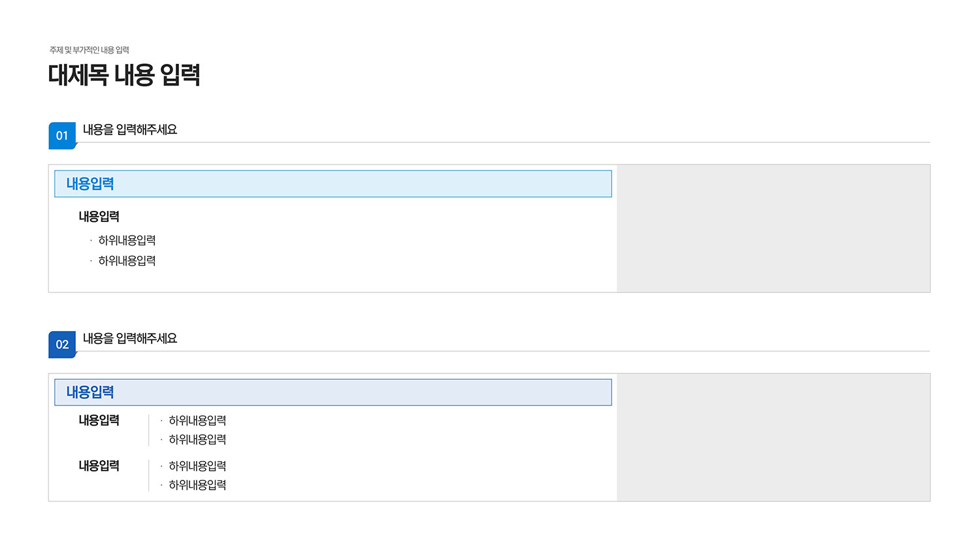Click the vertical divider beside first 내용입력 row in section 02
The height and width of the screenshot is (551, 980).
click(149, 430)
